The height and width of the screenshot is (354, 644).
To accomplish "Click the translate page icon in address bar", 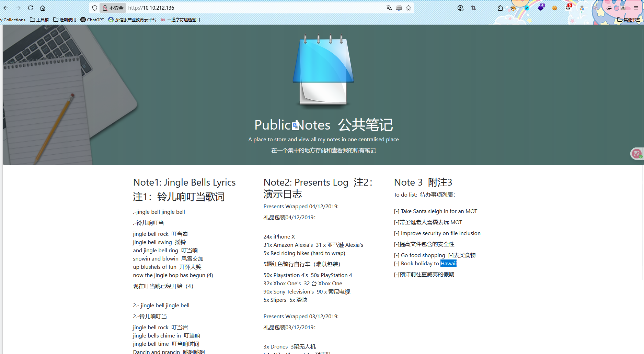I will pos(389,8).
